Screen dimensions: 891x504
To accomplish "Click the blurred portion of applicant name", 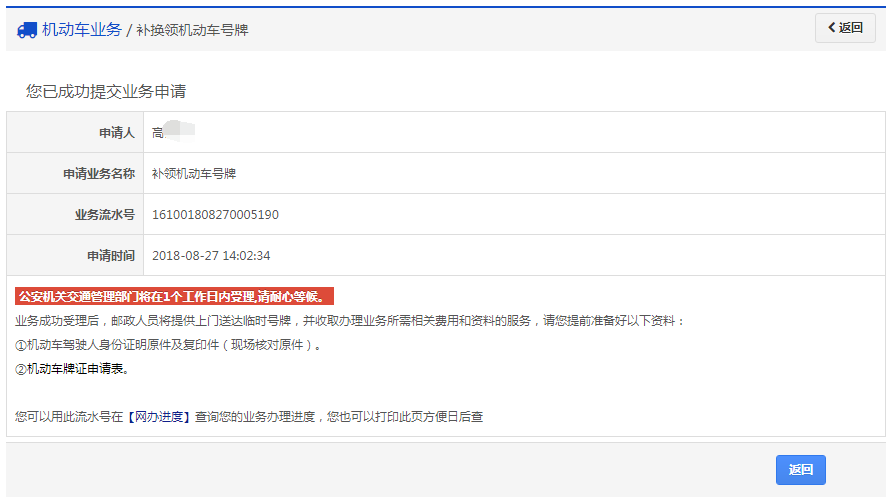I will (180, 130).
